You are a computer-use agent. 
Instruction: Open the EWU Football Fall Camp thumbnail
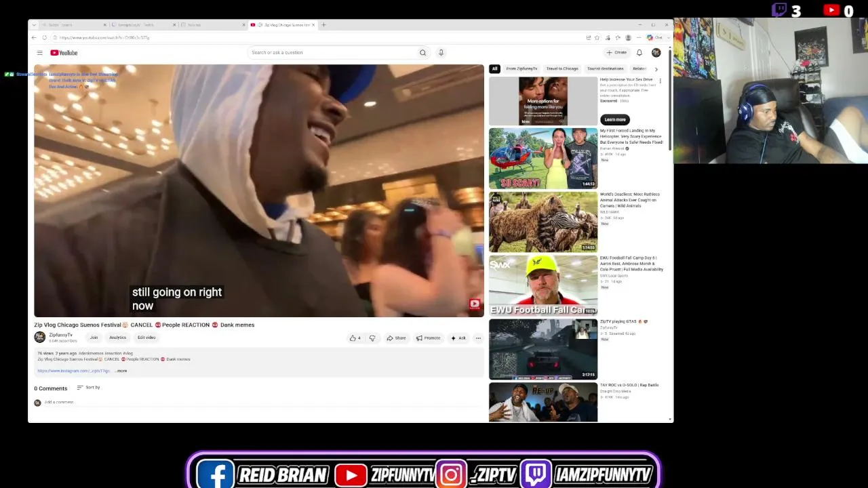[x=543, y=286]
